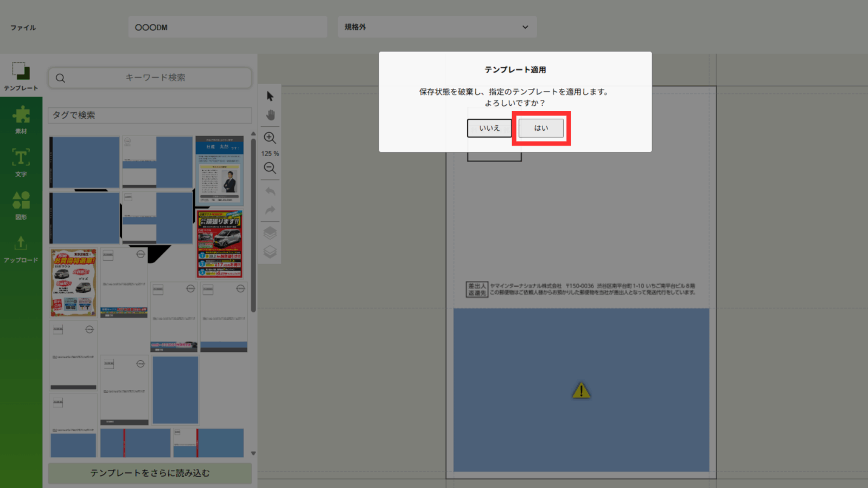Screen dimensions: 868x488
Task: Click the いいえ button to cancel
Action: [489, 129]
